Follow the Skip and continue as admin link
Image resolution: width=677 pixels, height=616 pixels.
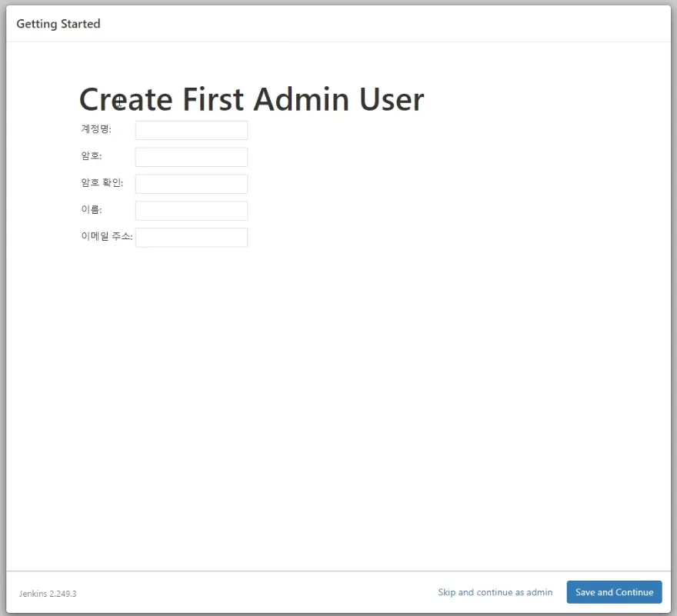495,592
